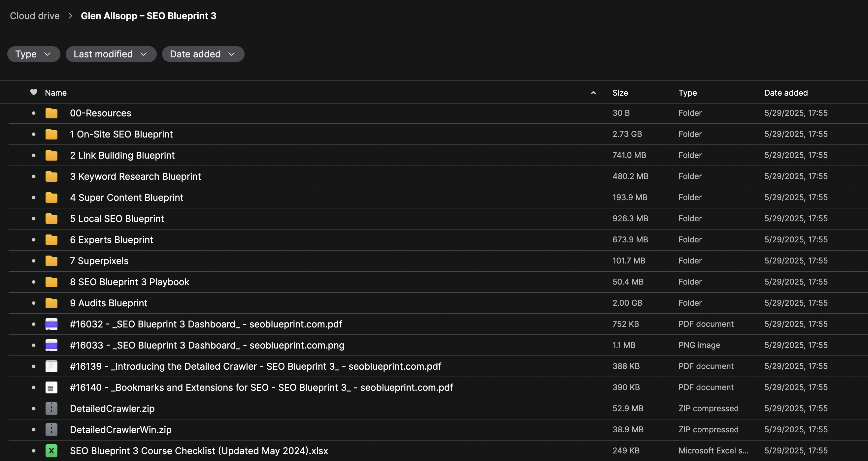The width and height of the screenshot is (868, 461).
Task: Toggle favorite dot for 1 On-Site SEO Blueprint
Action: (34, 134)
